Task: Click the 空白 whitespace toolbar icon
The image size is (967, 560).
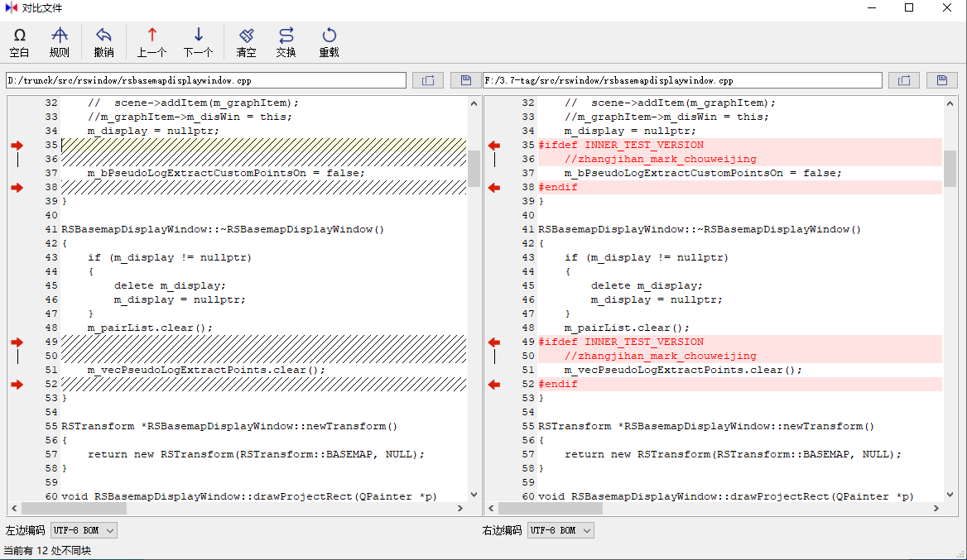Action: click(x=19, y=42)
